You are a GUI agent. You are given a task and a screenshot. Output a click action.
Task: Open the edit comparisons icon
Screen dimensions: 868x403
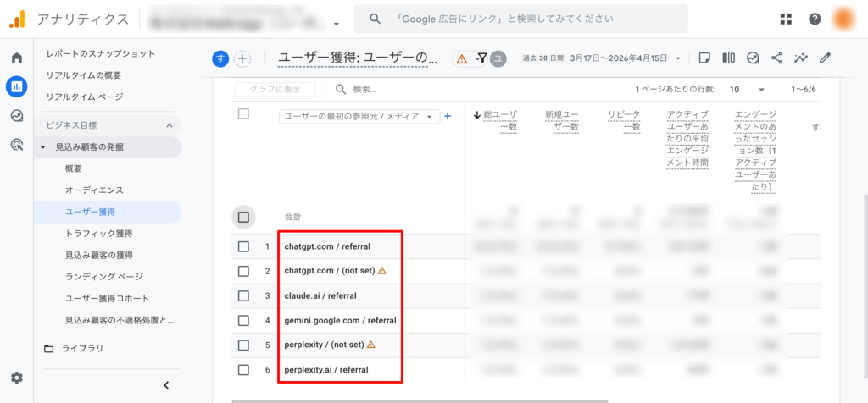pyautogui.click(x=728, y=58)
